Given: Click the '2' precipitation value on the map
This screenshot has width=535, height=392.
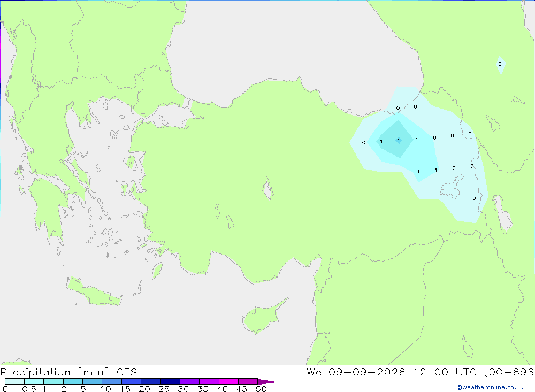Looking at the screenshot, I should [x=399, y=141].
